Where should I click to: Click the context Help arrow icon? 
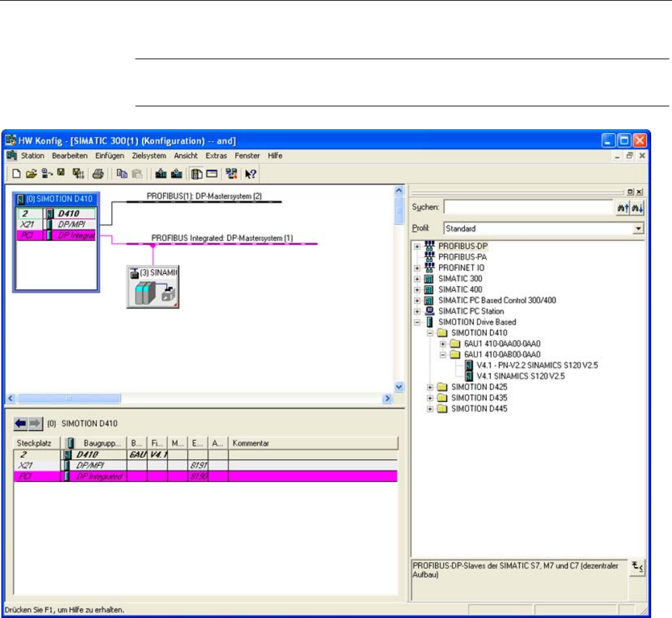coord(250,174)
